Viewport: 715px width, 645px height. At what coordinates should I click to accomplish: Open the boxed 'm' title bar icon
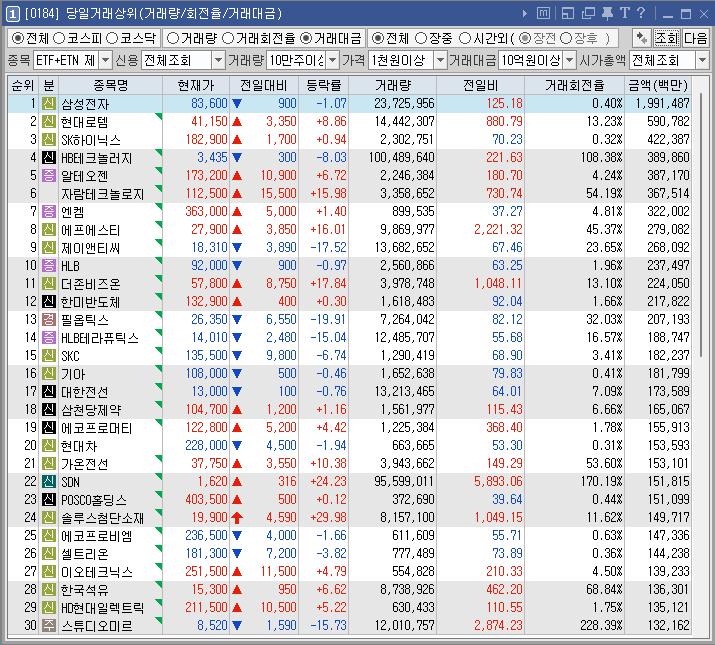tap(543, 14)
